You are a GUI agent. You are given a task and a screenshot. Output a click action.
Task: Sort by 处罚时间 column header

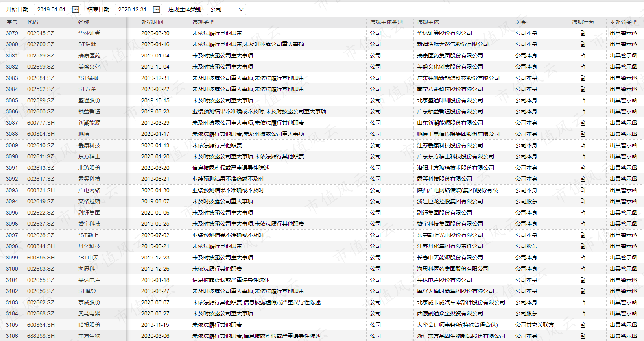pyautogui.click(x=152, y=22)
